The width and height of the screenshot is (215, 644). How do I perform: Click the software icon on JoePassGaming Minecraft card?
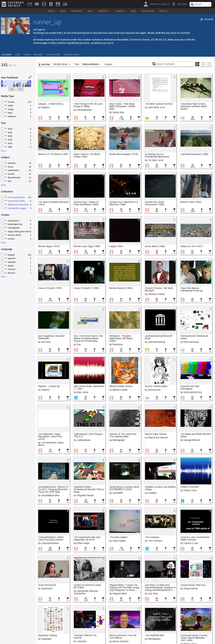147,350
